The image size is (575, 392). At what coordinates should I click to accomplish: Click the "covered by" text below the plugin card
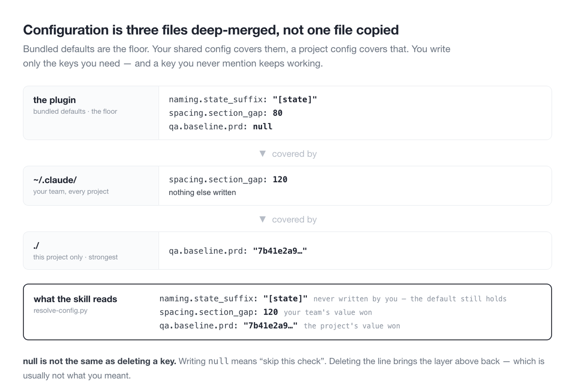point(294,154)
